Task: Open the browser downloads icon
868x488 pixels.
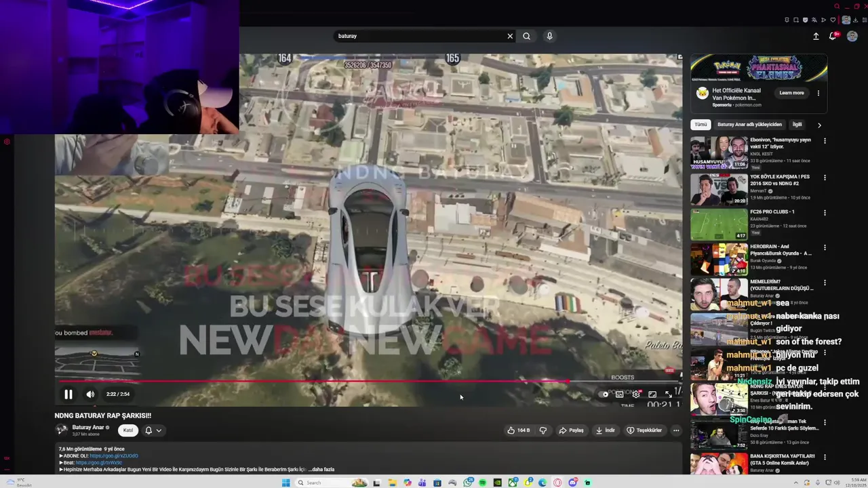Action: pos(855,20)
